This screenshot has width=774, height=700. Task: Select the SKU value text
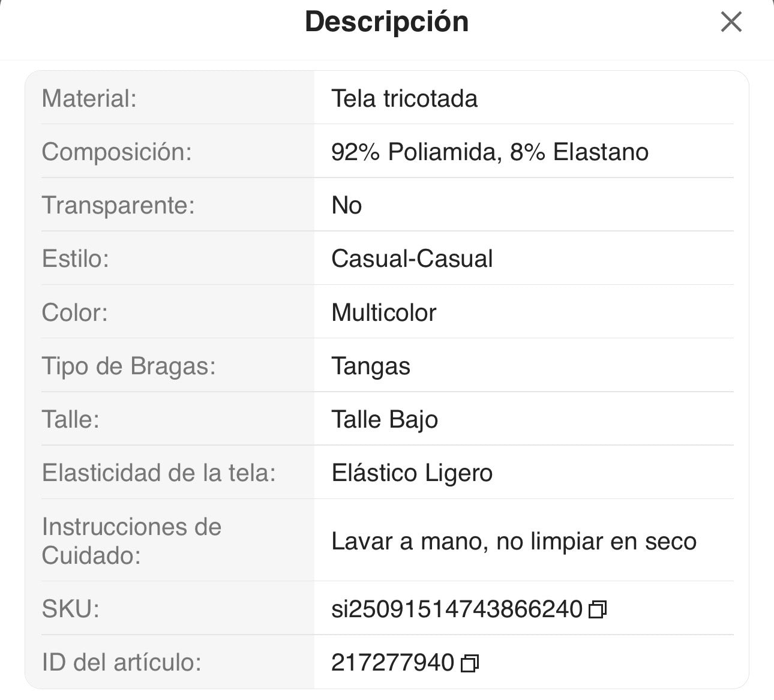pos(458,608)
